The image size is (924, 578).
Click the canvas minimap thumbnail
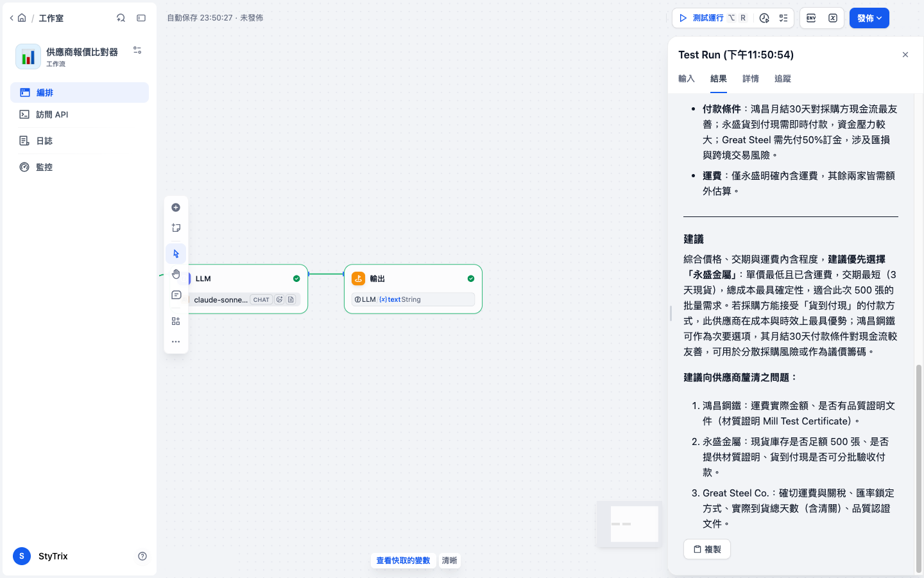point(630,524)
